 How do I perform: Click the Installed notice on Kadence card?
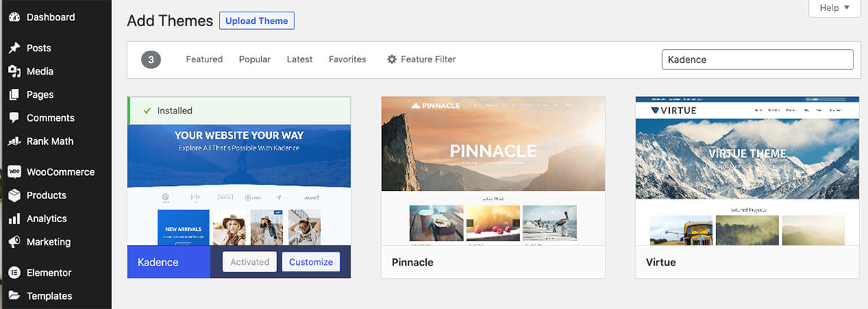click(x=239, y=111)
